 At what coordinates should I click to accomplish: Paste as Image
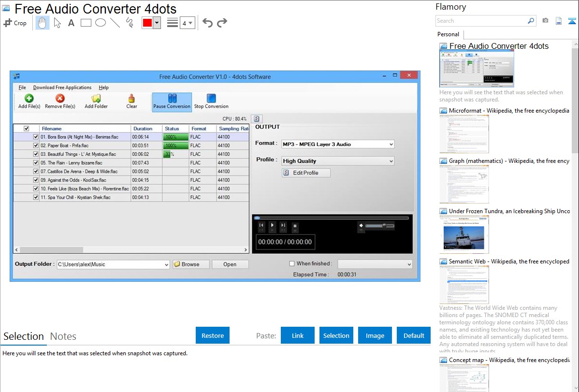coord(375,335)
